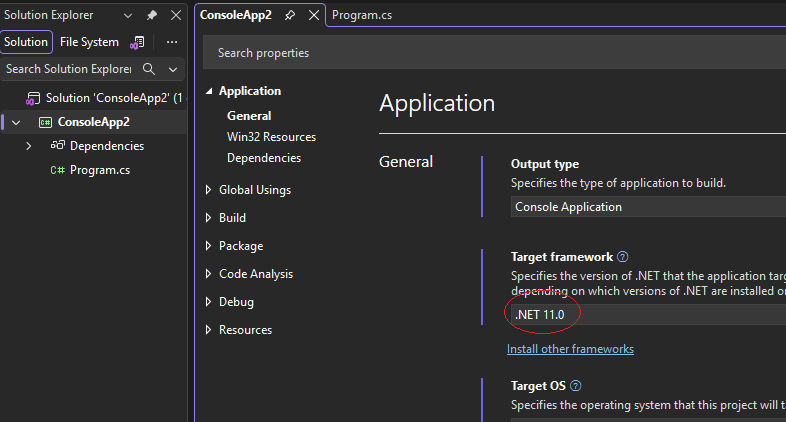Click the C# file icon for Program.cs
Image resolution: width=786 pixels, height=422 pixels.
pyautogui.click(x=58, y=170)
